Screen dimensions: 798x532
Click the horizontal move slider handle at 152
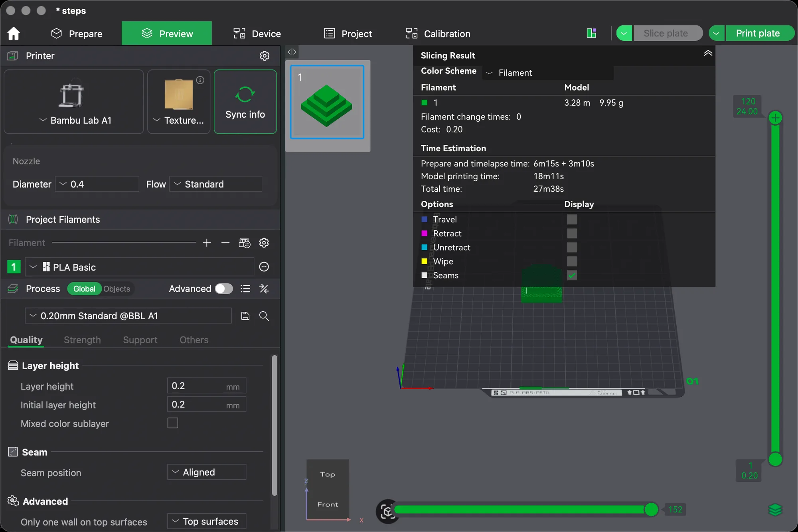click(x=651, y=510)
